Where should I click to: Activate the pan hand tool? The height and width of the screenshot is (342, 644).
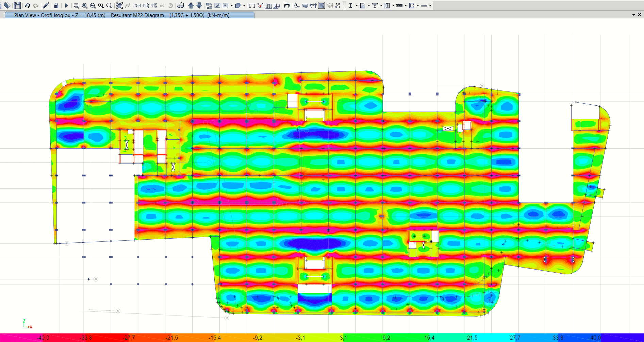tap(119, 5)
